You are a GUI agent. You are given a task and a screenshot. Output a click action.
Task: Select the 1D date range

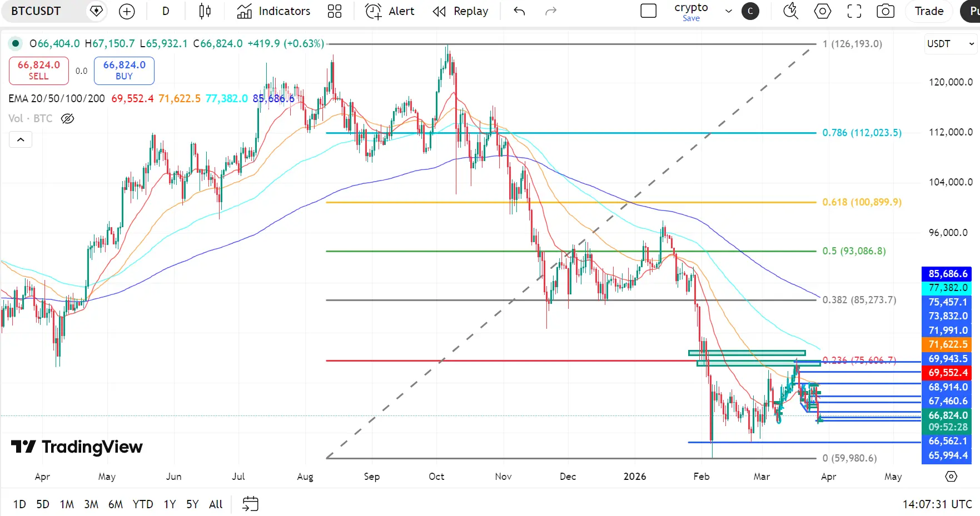pos(19,504)
